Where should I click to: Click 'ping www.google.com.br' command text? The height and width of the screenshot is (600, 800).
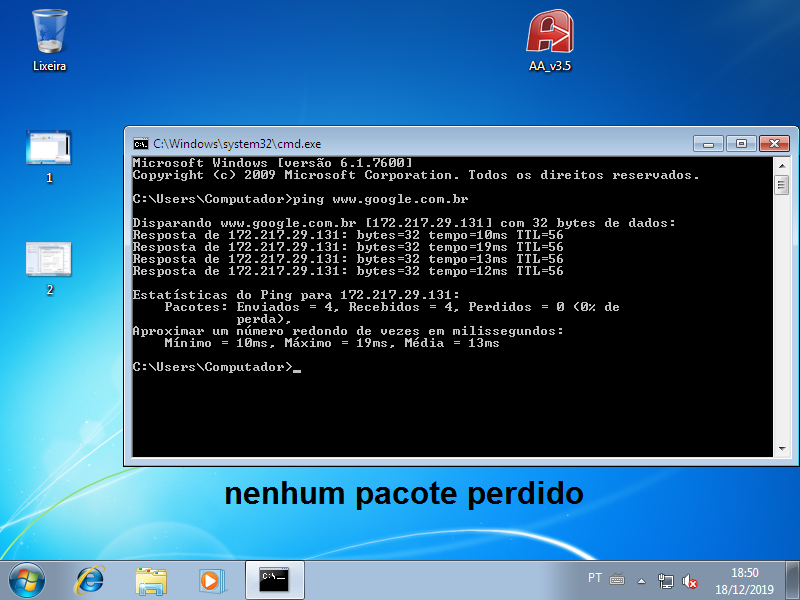click(x=381, y=199)
